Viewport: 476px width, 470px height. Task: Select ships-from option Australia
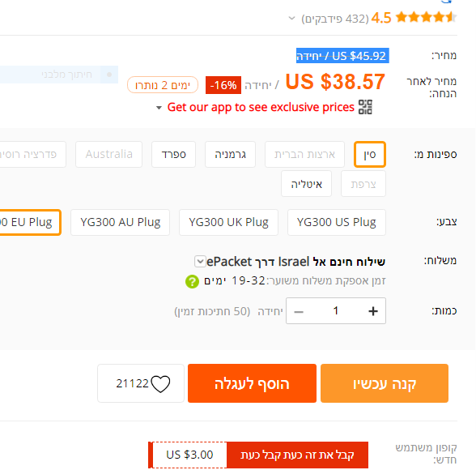108,154
